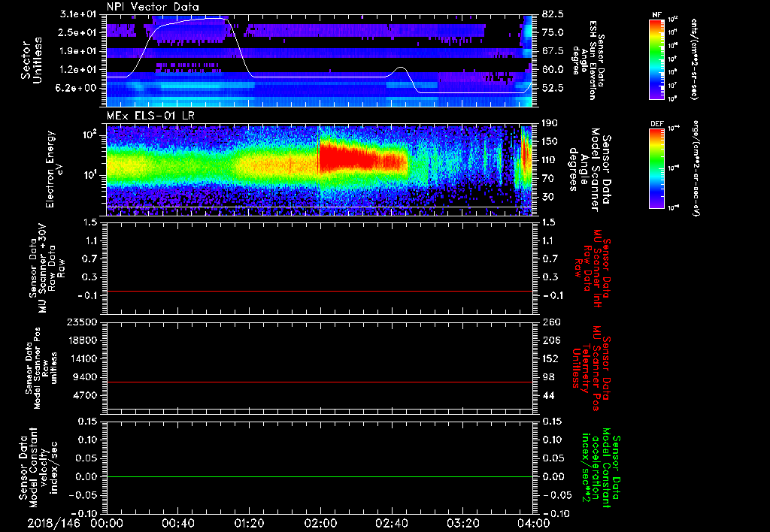Click the red 'MU Scanner Pos Telemetry' label
Screen dimensions: 770x532
tap(591, 368)
